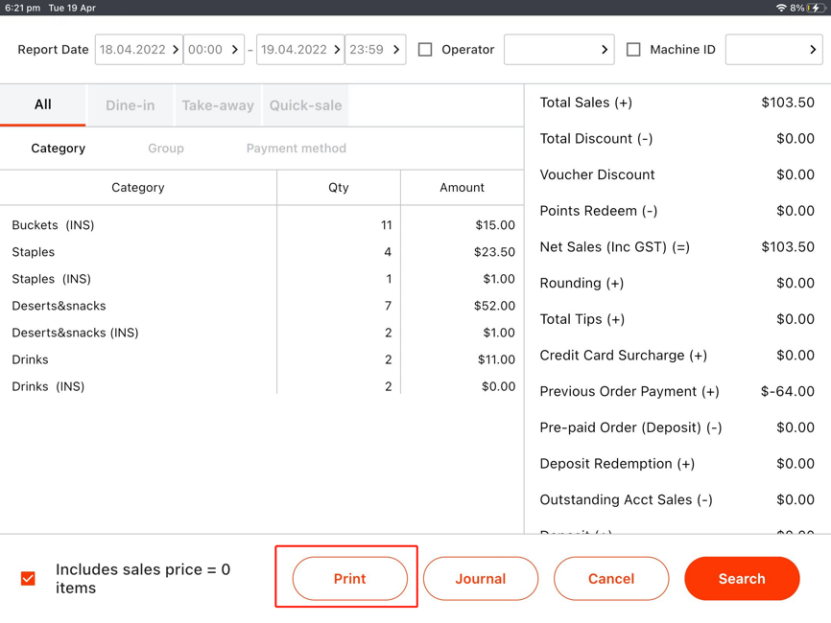
Task: Show the Payment method breakdown
Action: tap(296, 148)
